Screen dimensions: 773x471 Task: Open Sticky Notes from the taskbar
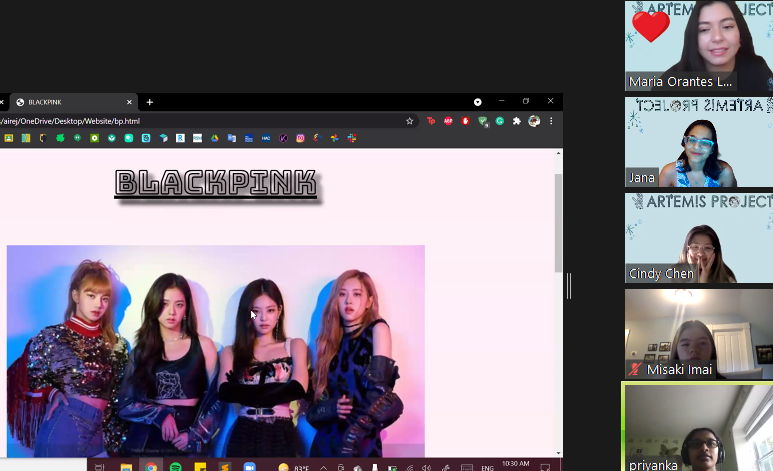tap(200, 467)
